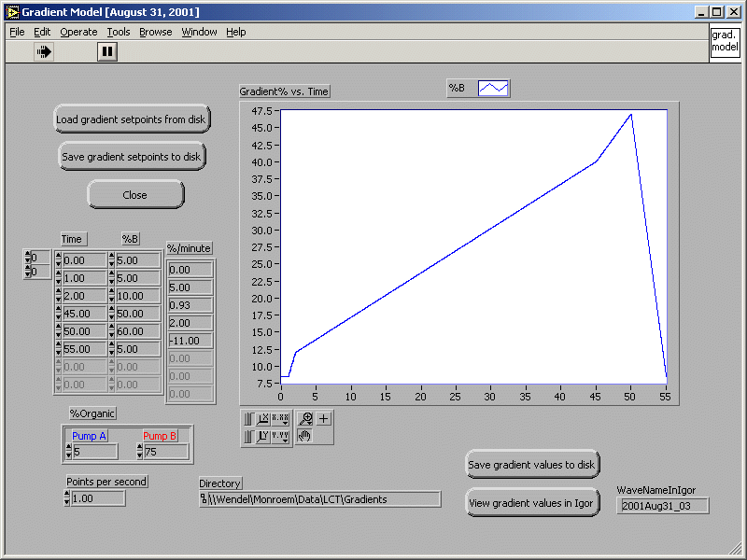Select the hand pan tool
This screenshot has height=560, width=747.
305,435
